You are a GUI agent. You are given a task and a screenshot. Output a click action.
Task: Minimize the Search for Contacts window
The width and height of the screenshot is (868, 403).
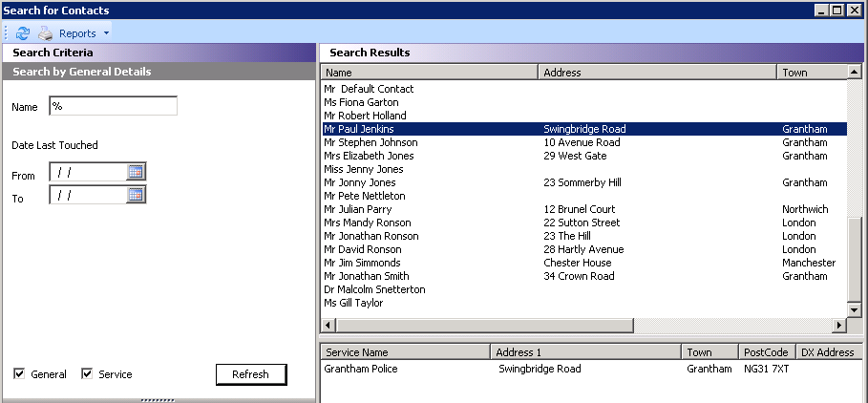821,10
